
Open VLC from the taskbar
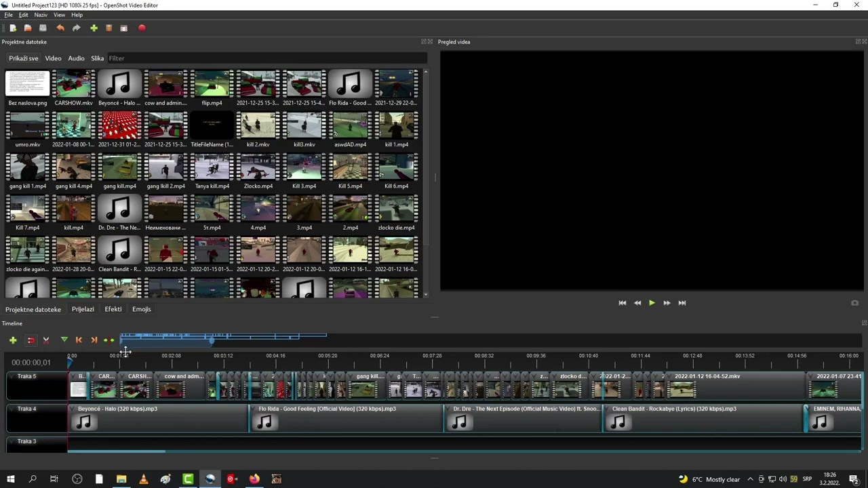143,479
